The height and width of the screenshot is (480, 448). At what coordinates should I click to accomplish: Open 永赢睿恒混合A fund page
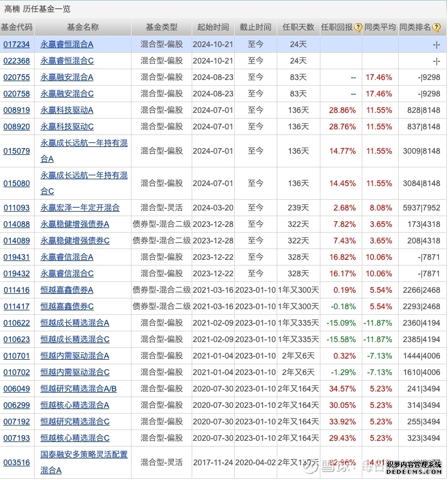(67, 45)
